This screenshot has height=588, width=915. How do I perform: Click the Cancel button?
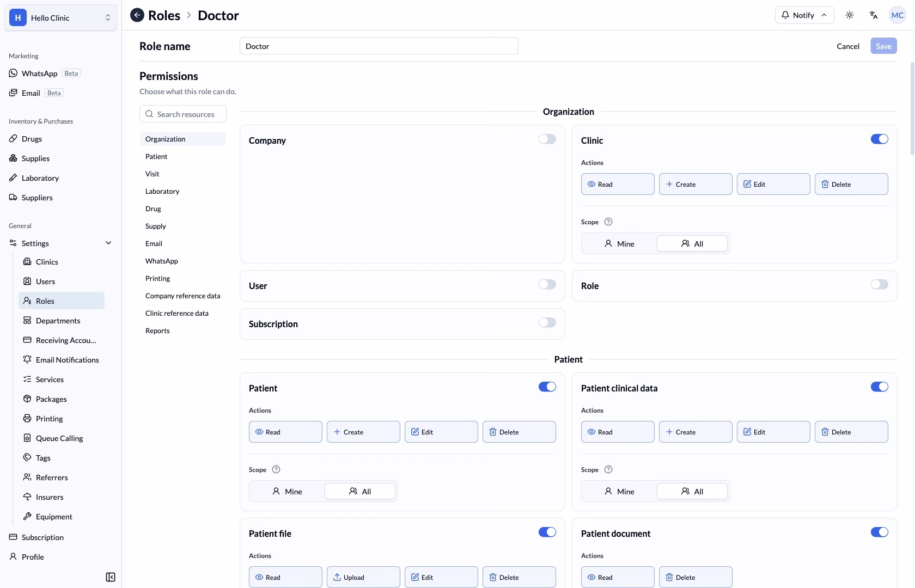[x=848, y=46]
